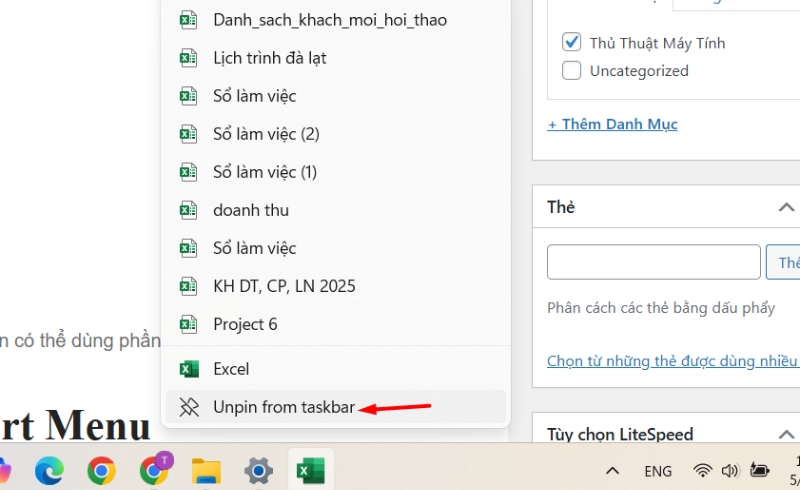Click the + Thêm Danh Mục link
This screenshot has width=800, height=490.
tap(612, 124)
